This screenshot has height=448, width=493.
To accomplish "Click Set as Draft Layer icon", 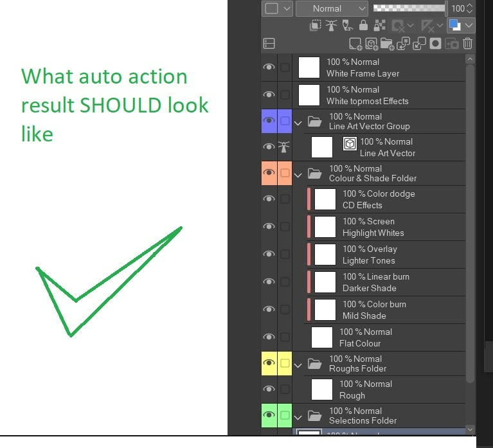I will coord(348,26).
